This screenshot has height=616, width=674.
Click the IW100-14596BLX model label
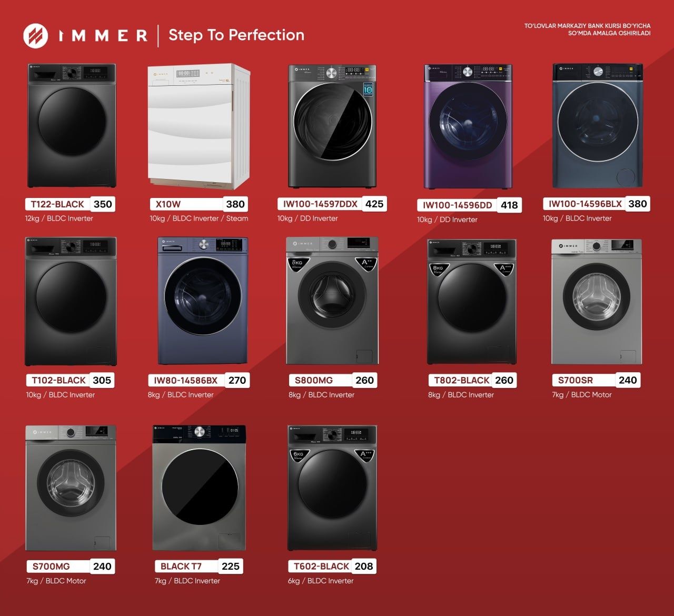coord(585,204)
